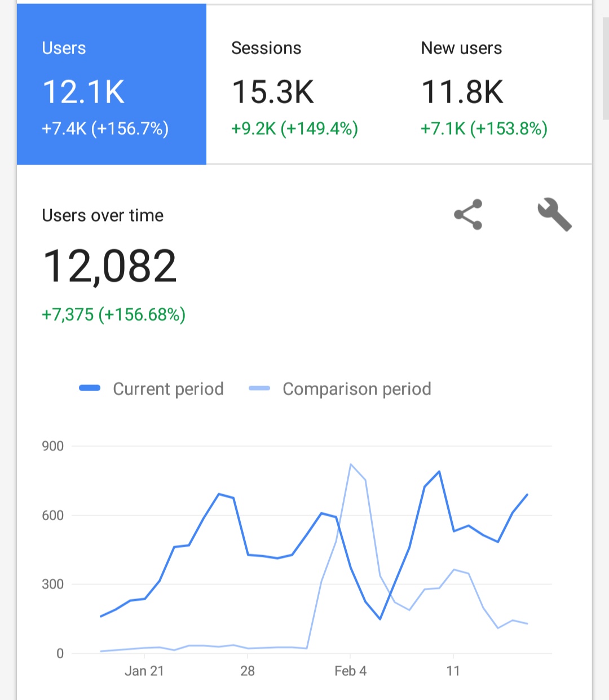Switch to the Sessions metric tab
609x700 pixels.
pos(301,85)
